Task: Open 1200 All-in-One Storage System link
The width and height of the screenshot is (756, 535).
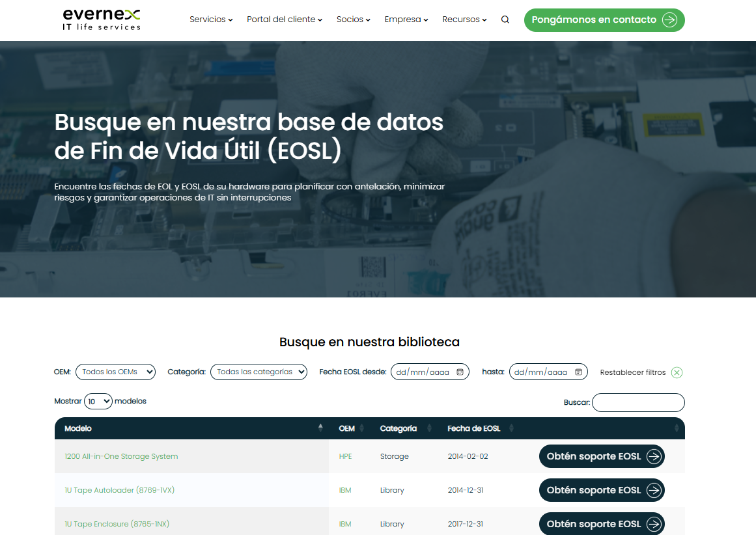Action: click(x=121, y=456)
